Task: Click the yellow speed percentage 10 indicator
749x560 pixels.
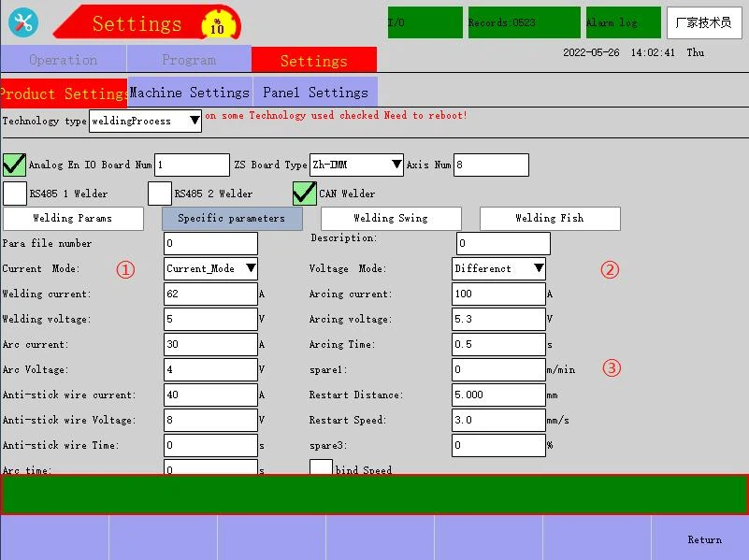Action: click(218, 24)
